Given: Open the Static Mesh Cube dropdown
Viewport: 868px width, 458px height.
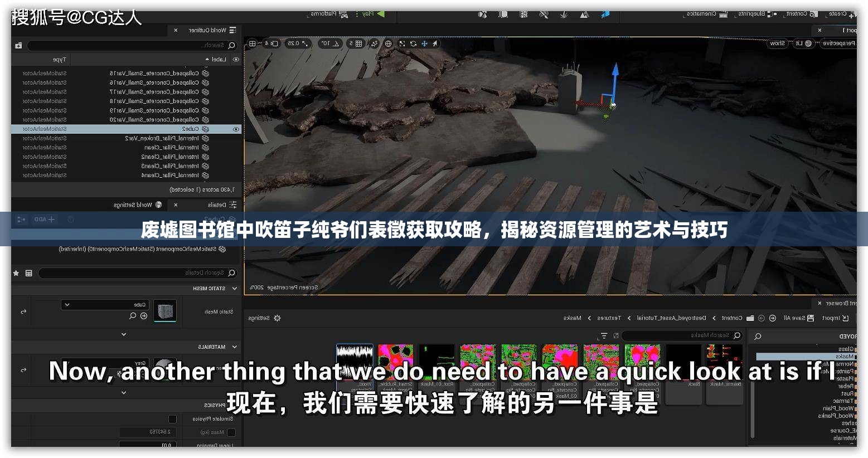Looking at the screenshot, I should pyautogui.click(x=105, y=305).
